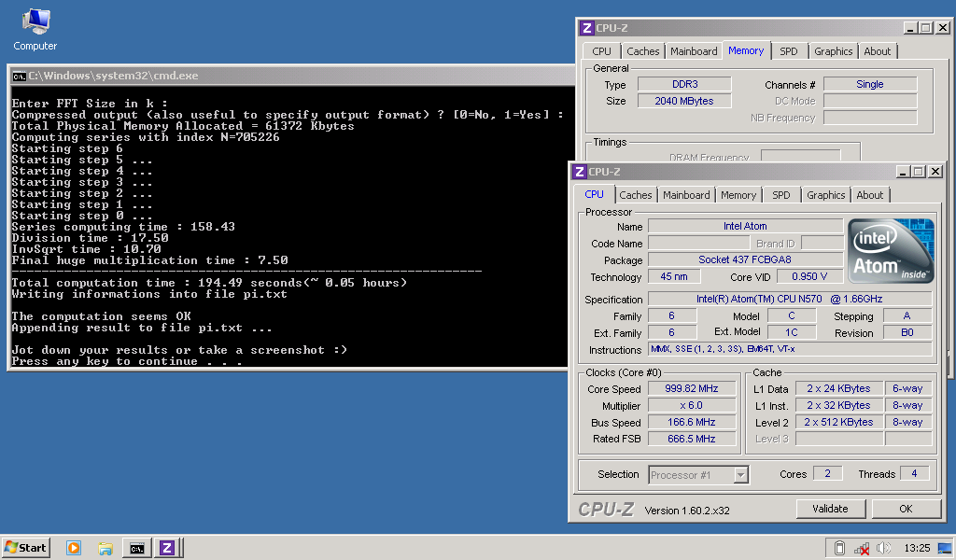
Task: Click the Threads count value 4
Action: (914, 473)
